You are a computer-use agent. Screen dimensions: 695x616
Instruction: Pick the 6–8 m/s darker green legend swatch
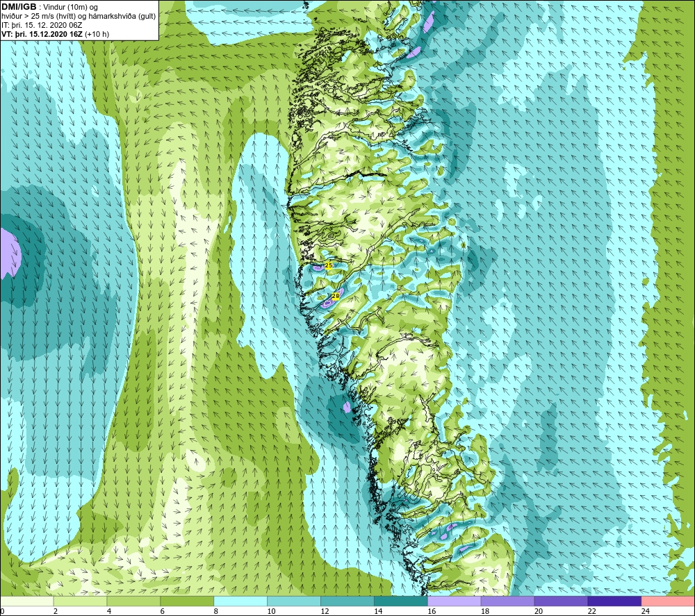pyautogui.click(x=187, y=601)
